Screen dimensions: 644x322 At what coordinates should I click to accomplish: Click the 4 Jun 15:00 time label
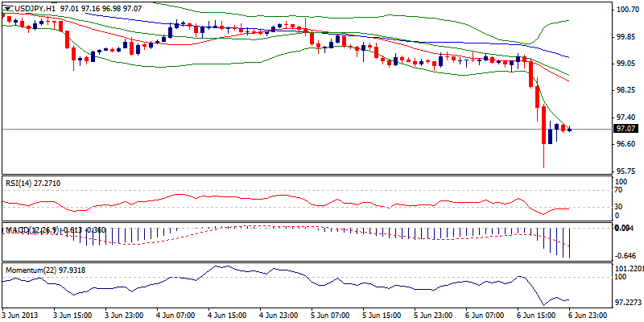pyautogui.click(x=229, y=316)
